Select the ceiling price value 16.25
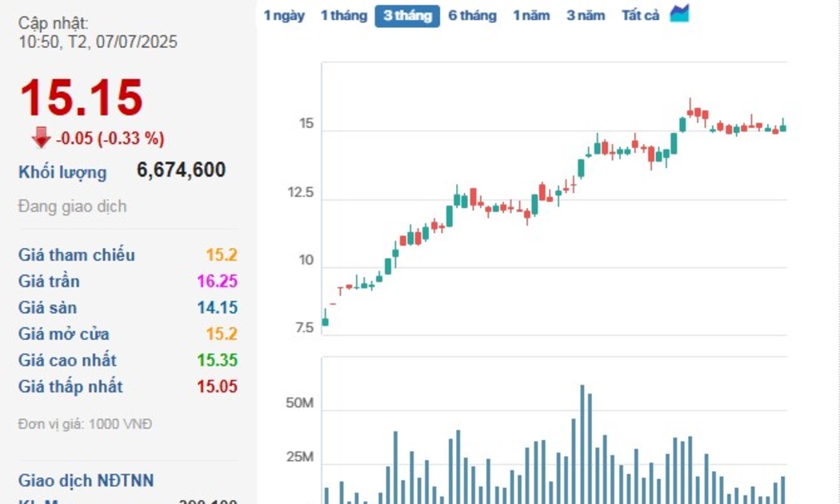Viewport: 840px width, 504px height. [221, 282]
